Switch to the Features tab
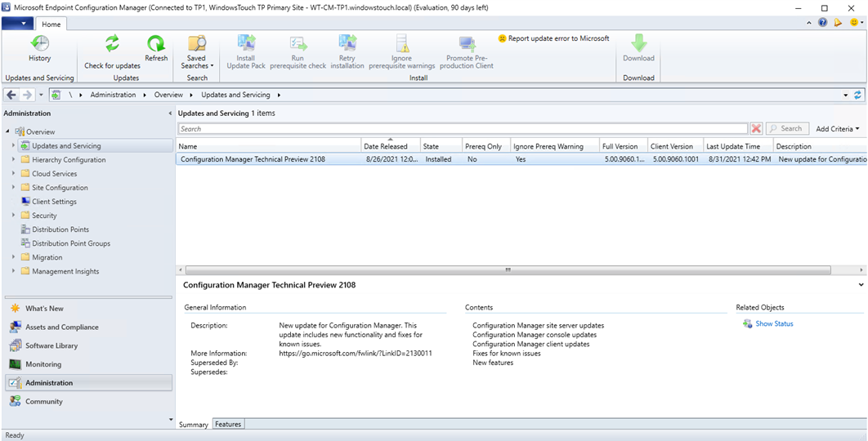 (x=228, y=424)
